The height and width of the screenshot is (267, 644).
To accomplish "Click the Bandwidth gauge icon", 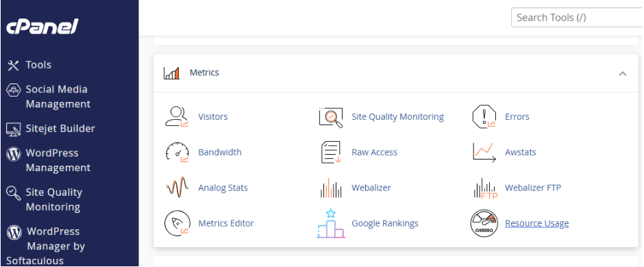I will pyautogui.click(x=177, y=152).
